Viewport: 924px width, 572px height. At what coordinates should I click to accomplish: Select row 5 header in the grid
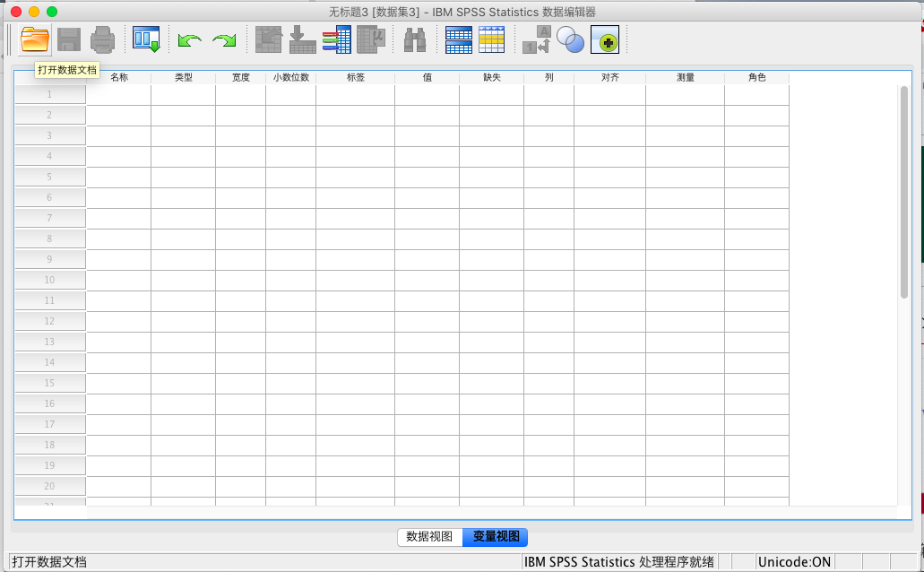50,177
